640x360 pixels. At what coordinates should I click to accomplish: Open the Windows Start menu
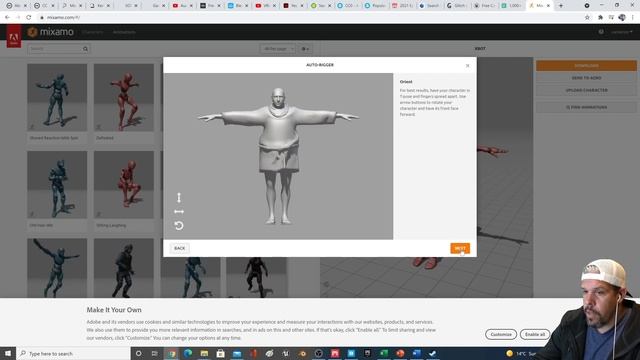8,353
